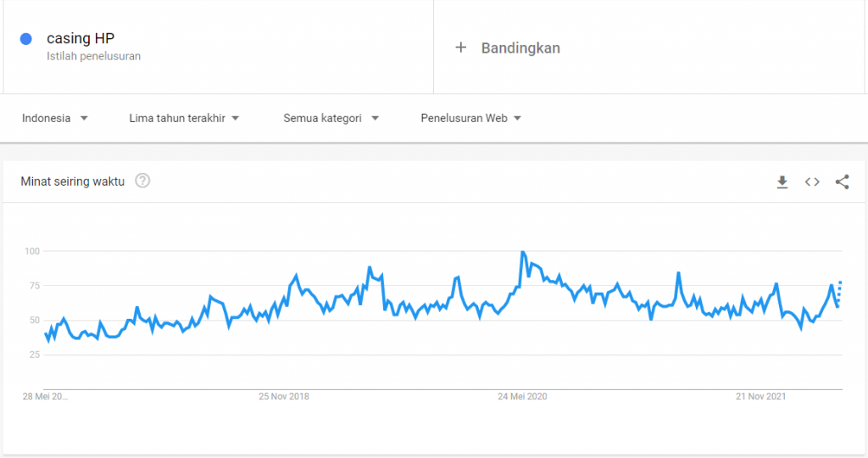
Task: Click the chart peak near 24 Mei 2020
Action: 523,252
